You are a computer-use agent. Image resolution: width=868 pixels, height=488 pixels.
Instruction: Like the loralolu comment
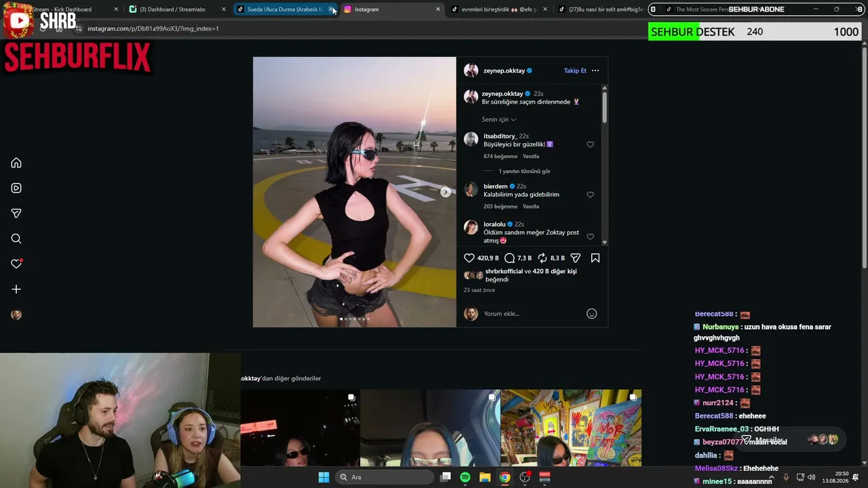click(590, 237)
